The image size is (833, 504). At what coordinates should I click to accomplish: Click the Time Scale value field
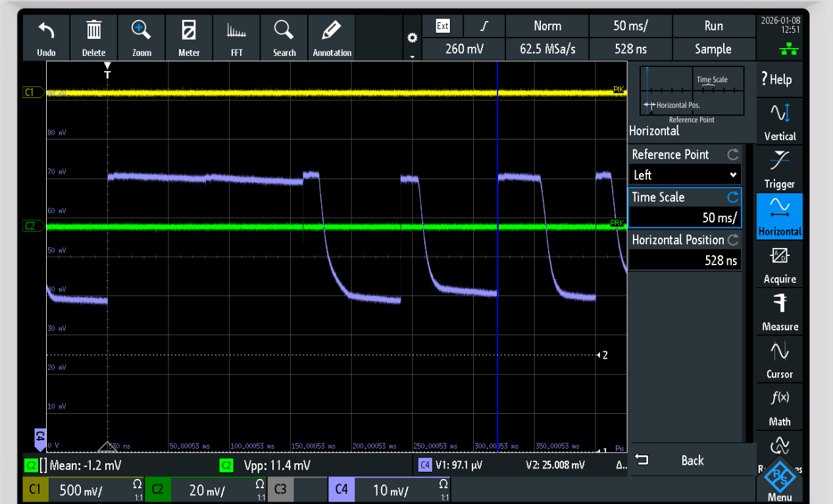point(684,218)
